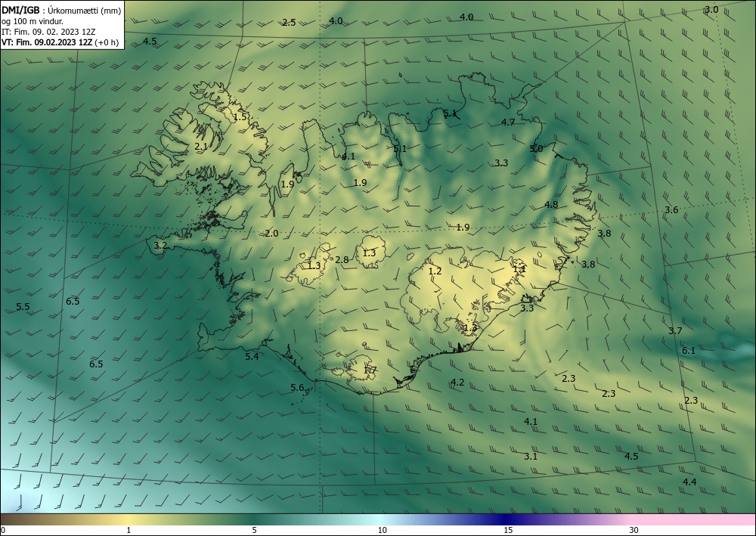
Task: Click the 1.7 value label on the map
Action: [370, 370]
